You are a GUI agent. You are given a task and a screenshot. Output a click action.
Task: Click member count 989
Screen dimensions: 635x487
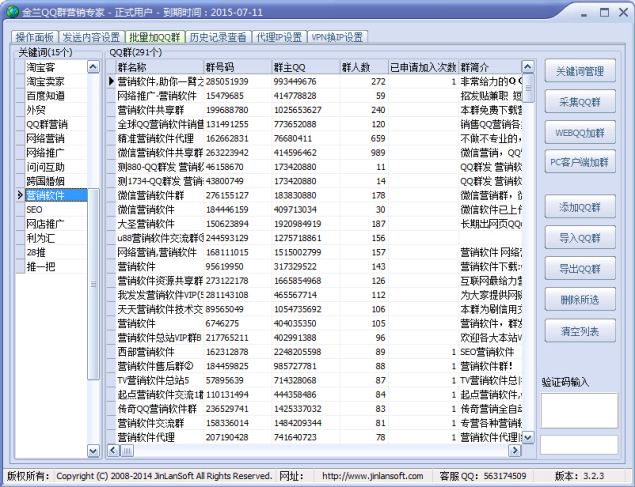[378, 153]
